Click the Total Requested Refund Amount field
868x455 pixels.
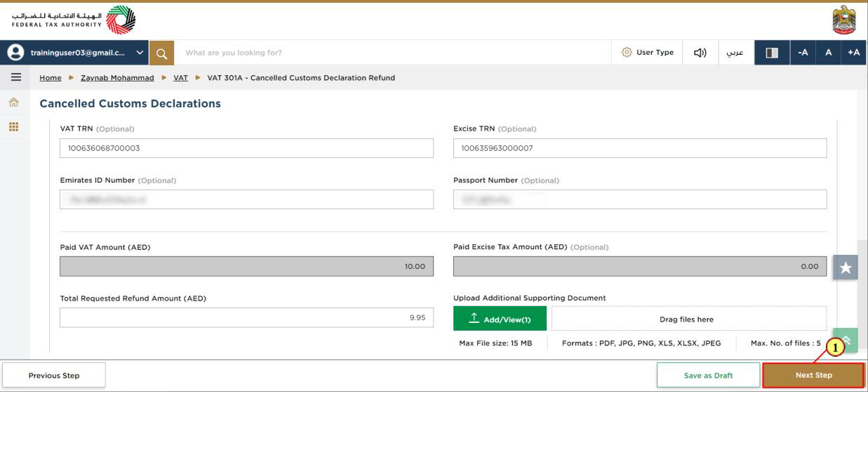(x=246, y=317)
